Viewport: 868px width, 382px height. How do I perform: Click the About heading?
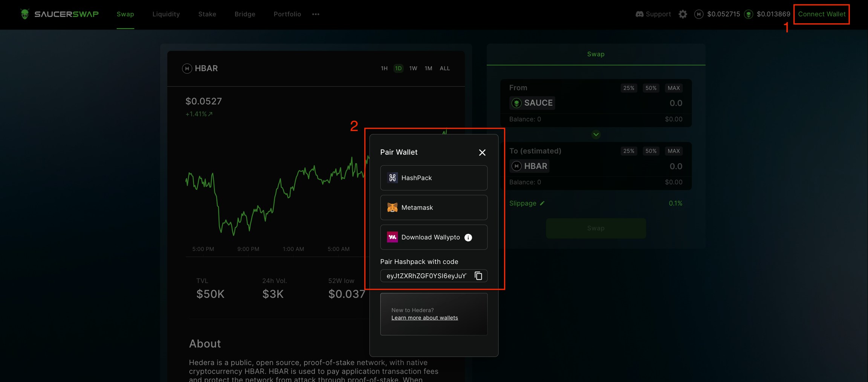[x=205, y=344]
